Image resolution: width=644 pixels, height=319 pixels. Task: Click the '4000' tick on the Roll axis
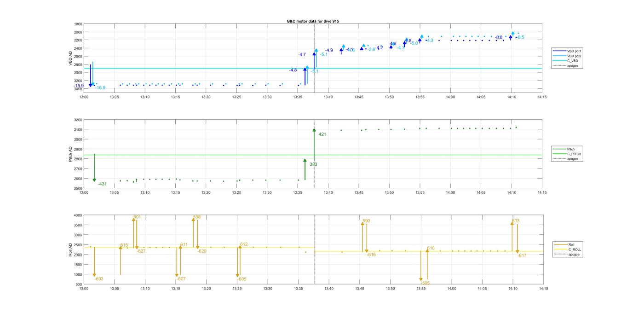pos(78,215)
